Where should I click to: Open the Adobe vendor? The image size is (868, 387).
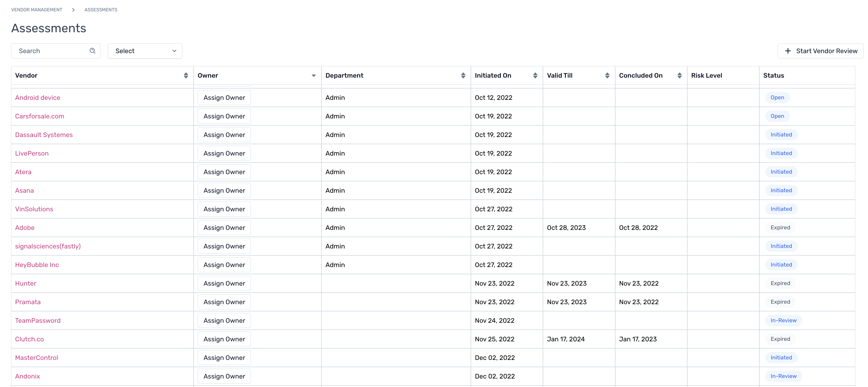click(25, 228)
